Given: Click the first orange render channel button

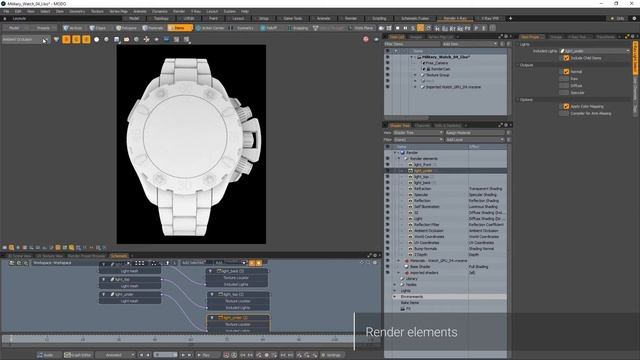Looking at the screenshot, I should pyautogui.click(x=66, y=39).
